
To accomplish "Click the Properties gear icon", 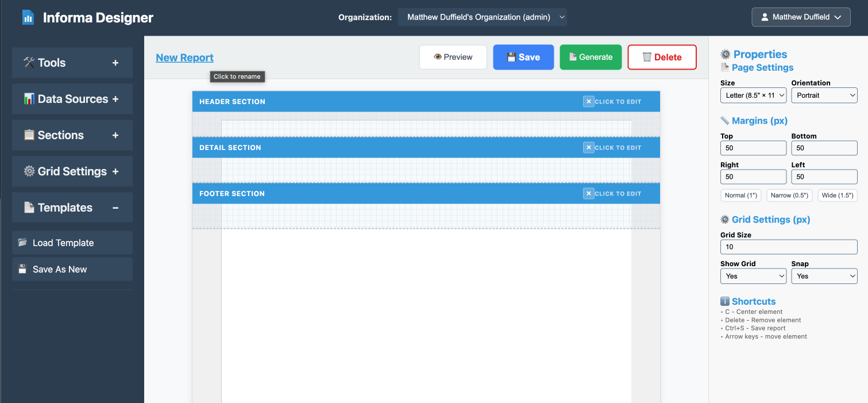I will (726, 55).
